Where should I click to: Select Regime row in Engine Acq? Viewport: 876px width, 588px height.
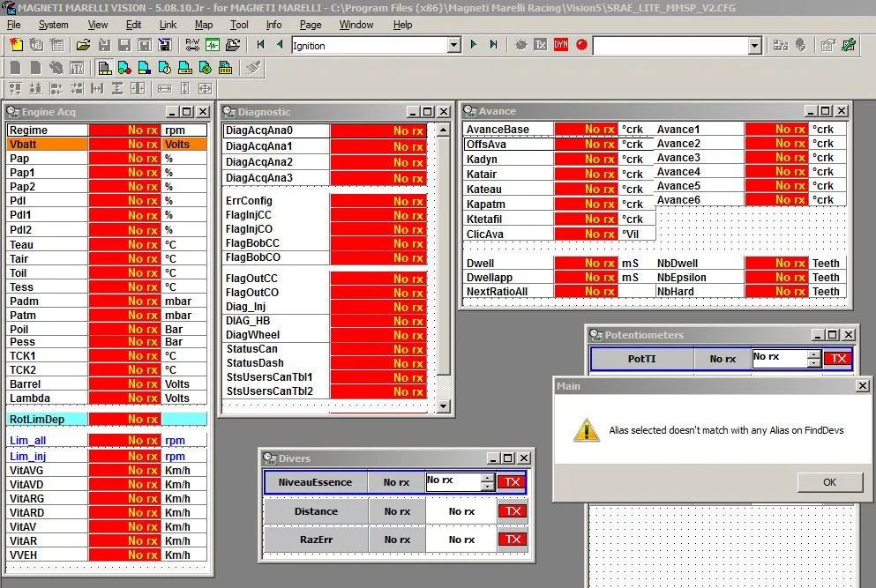click(107, 130)
